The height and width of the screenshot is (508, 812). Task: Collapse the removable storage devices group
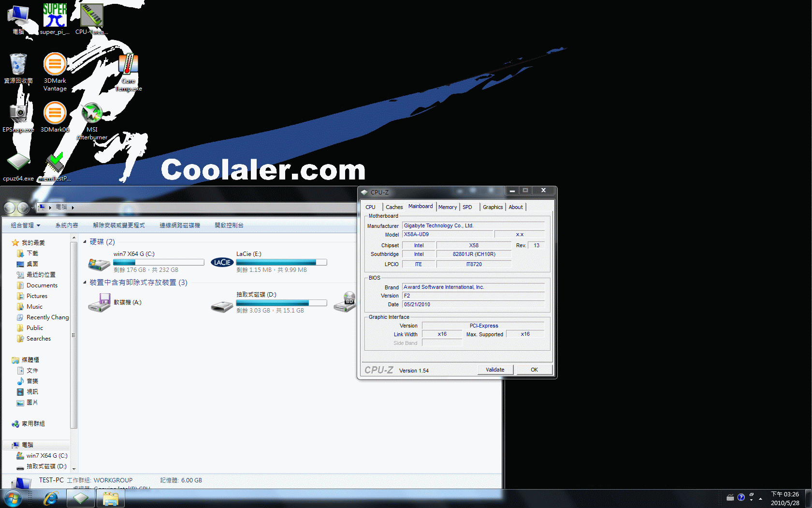coord(85,282)
